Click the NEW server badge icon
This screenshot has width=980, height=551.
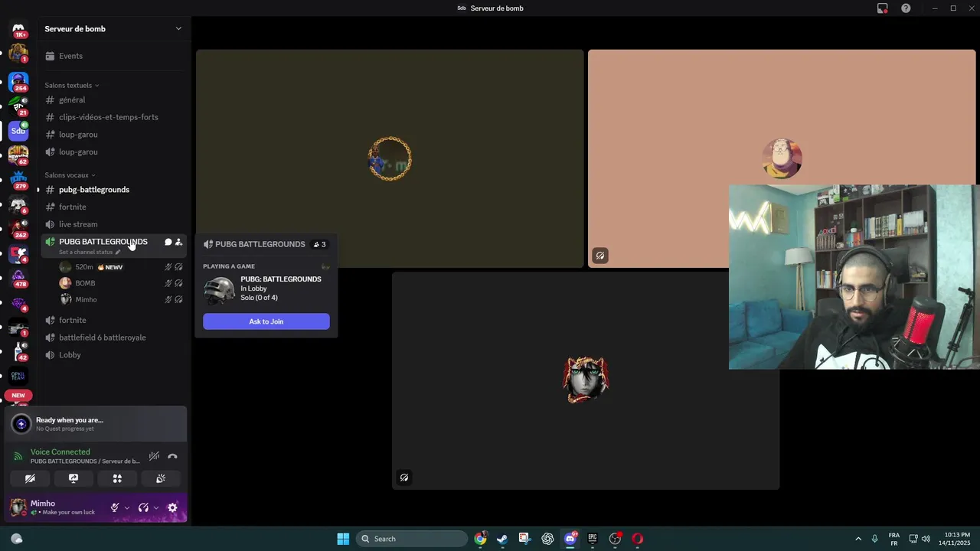tap(18, 396)
